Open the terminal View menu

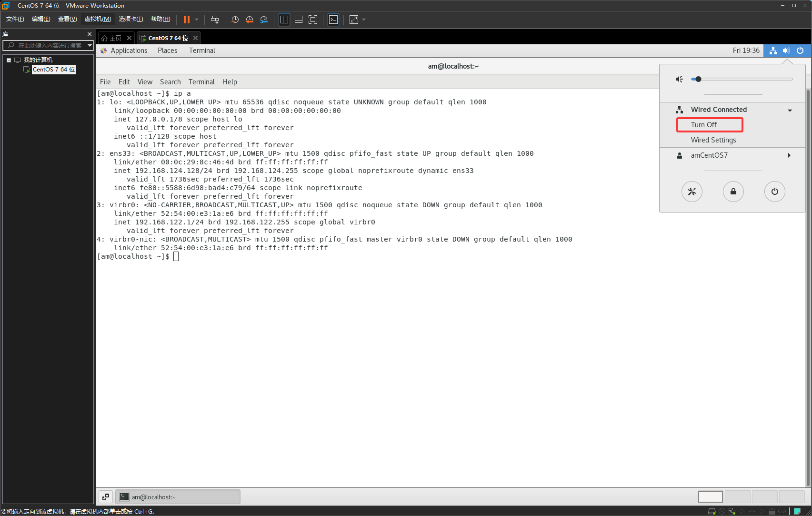click(145, 82)
